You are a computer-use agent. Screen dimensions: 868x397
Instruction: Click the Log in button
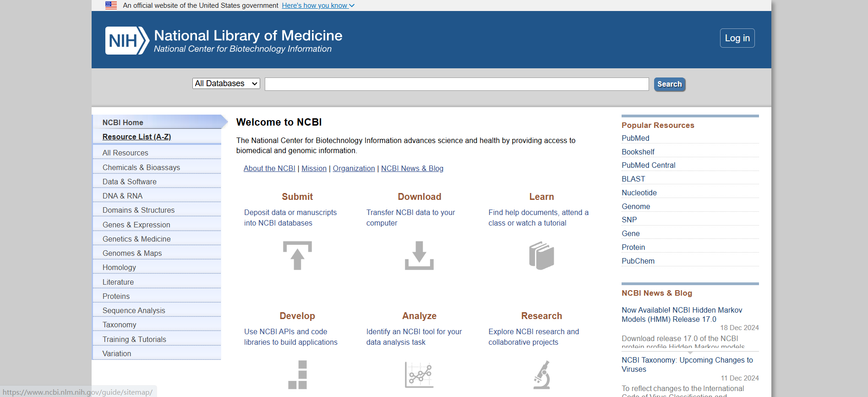tap(737, 38)
